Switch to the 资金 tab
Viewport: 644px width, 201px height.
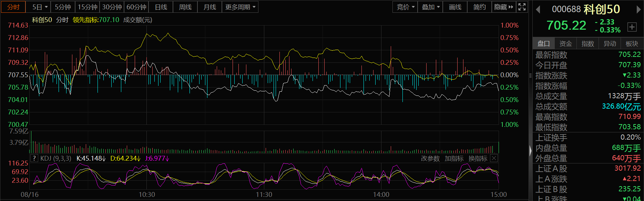tap(565, 43)
